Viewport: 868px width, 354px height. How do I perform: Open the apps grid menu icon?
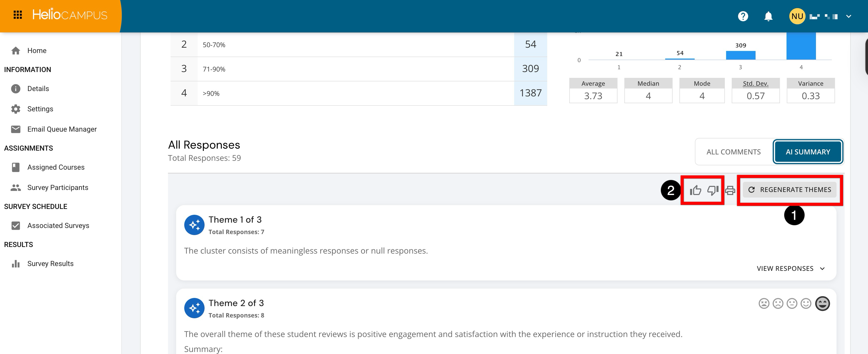point(18,15)
